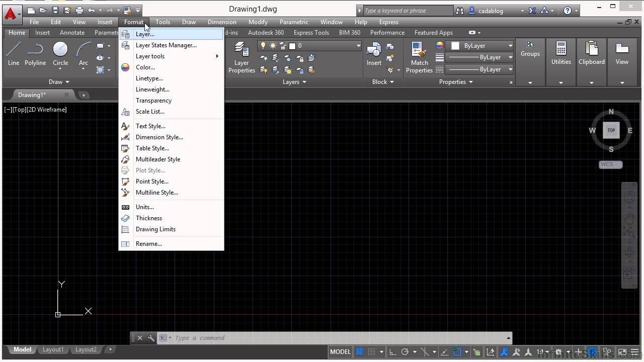The height and width of the screenshot is (362, 644).
Task: Open the Layer Properties manager
Action: tap(242, 57)
